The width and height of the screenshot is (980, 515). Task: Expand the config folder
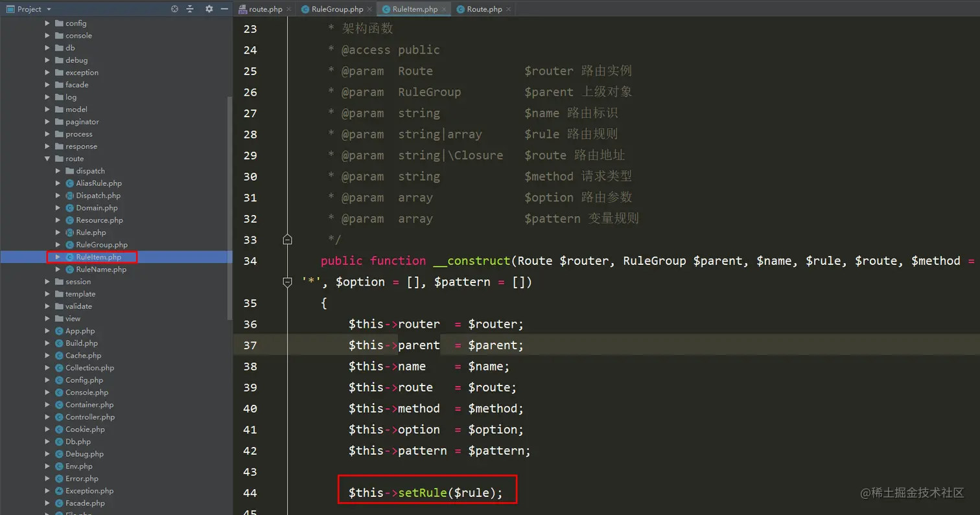coord(47,23)
